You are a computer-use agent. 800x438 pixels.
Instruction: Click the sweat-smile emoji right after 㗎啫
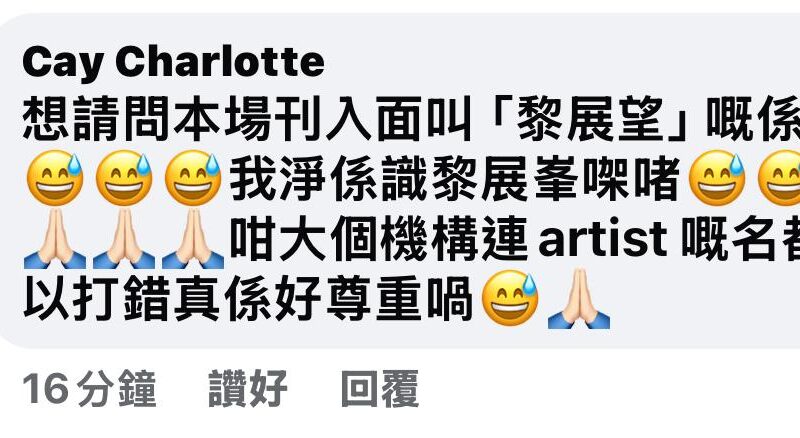(717, 178)
